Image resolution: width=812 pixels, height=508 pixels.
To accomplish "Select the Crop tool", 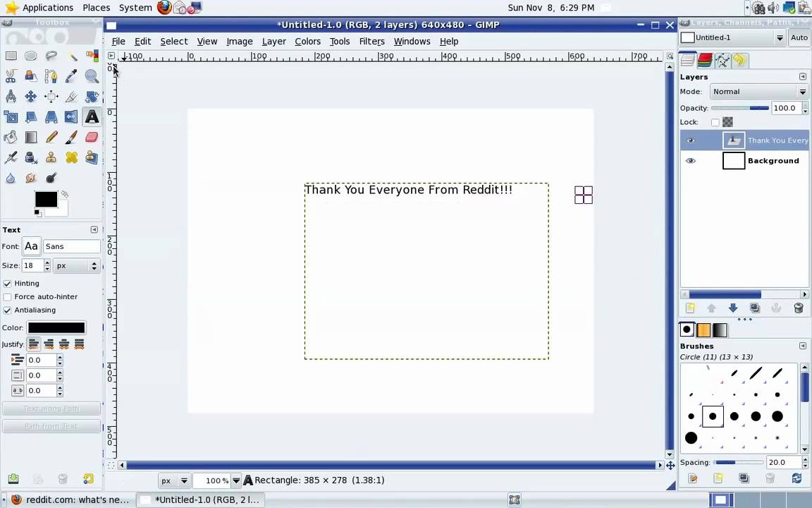I will (x=71, y=97).
